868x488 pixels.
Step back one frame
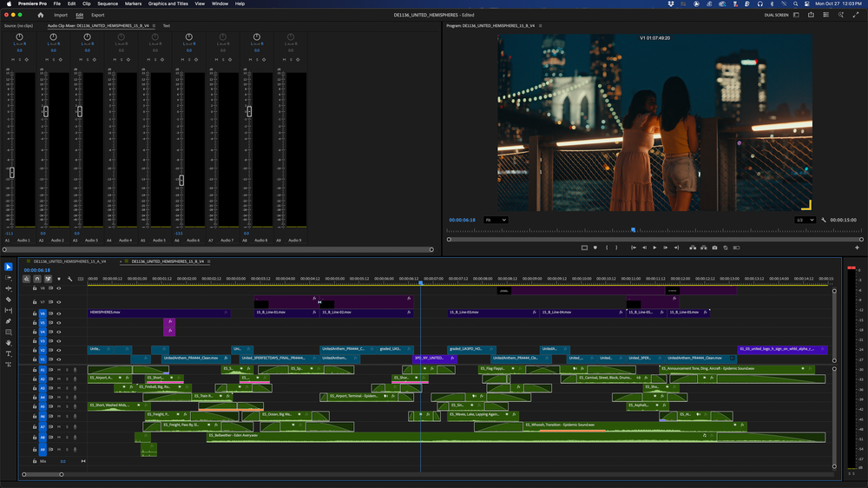point(644,247)
